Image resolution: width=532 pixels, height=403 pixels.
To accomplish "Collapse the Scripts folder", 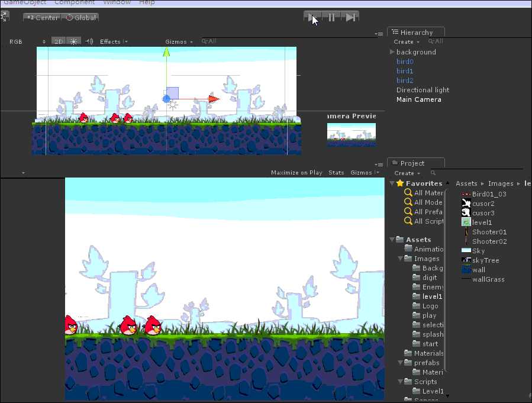I will 401,382.
